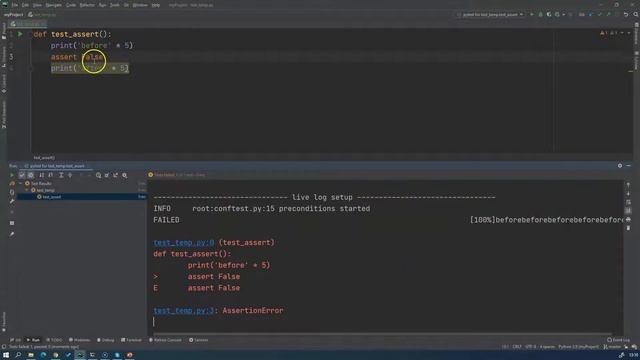This screenshot has width=640, height=360.
Task: Open the Edit menu
Action: (x=25, y=5)
